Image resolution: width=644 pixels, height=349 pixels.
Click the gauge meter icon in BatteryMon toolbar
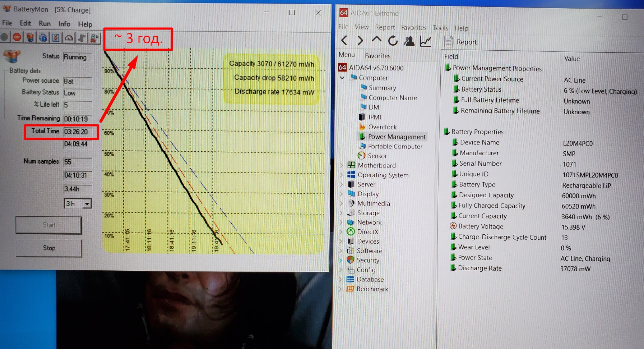(x=69, y=37)
